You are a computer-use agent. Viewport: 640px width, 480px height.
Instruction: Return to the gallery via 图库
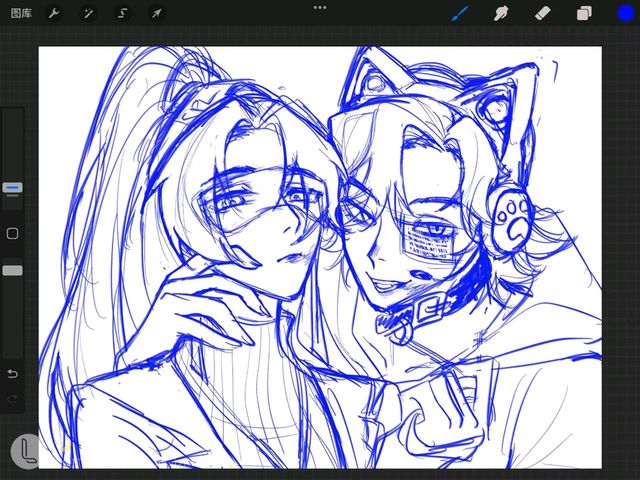(21, 14)
